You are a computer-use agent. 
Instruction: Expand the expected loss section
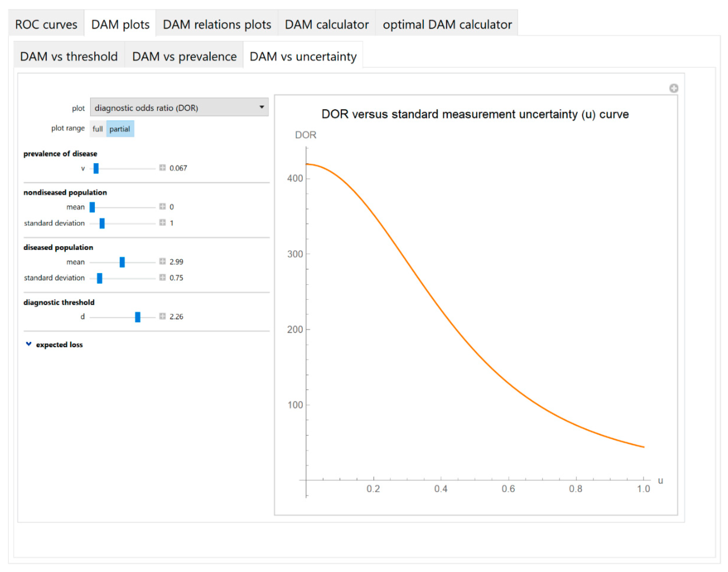pyautogui.click(x=29, y=344)
